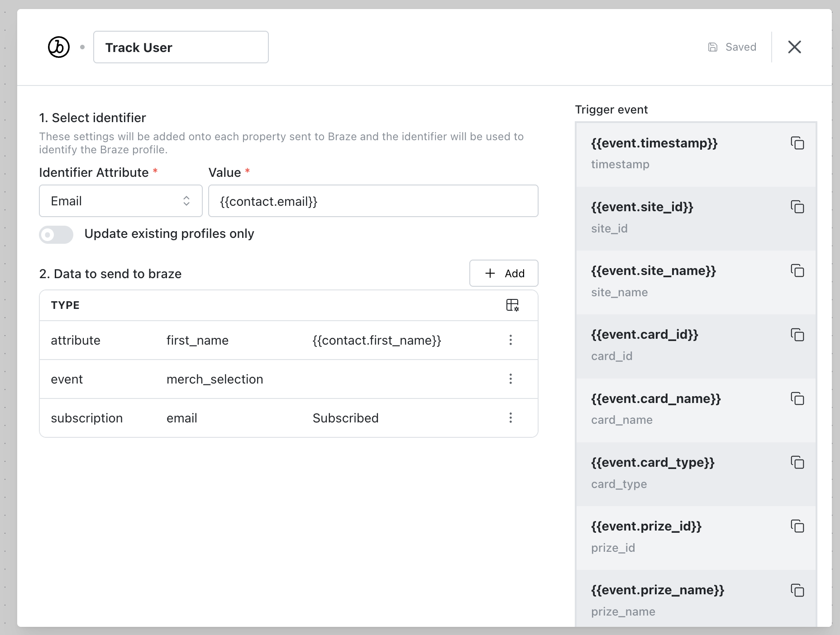This screenshot has height=635, width=840.
Task: Copy the {{event.prize_name}} variable
Action: pos(798,590)
